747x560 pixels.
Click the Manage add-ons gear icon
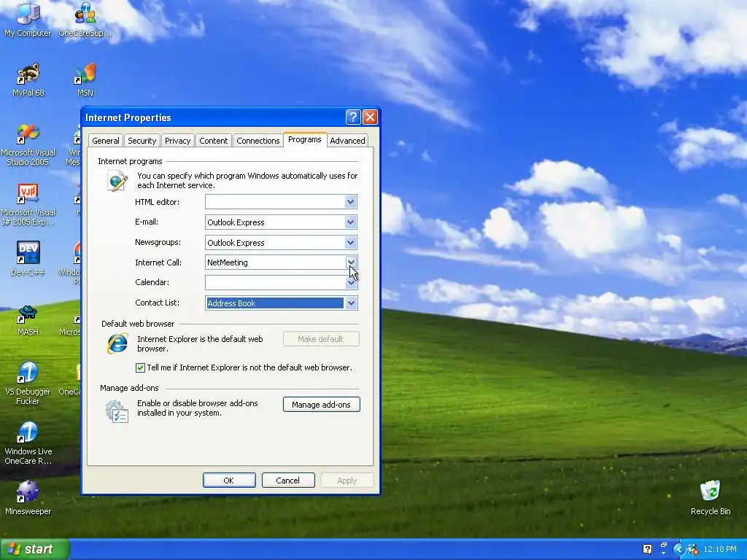117,411
